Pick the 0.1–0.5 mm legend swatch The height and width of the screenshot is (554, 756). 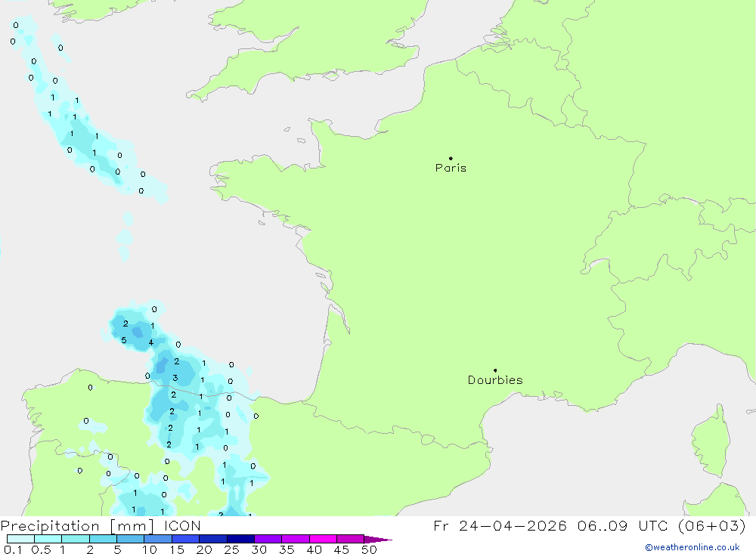[20, 539]
